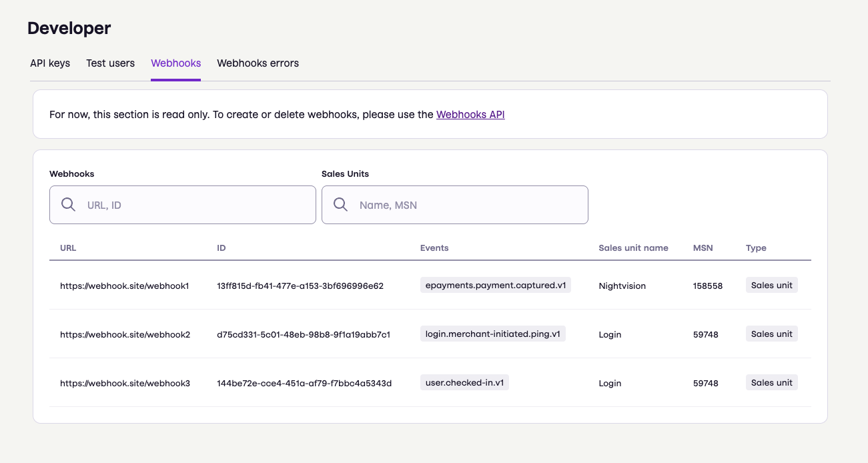Click the Events column header

pyautogui.click(x=434, y=248)
